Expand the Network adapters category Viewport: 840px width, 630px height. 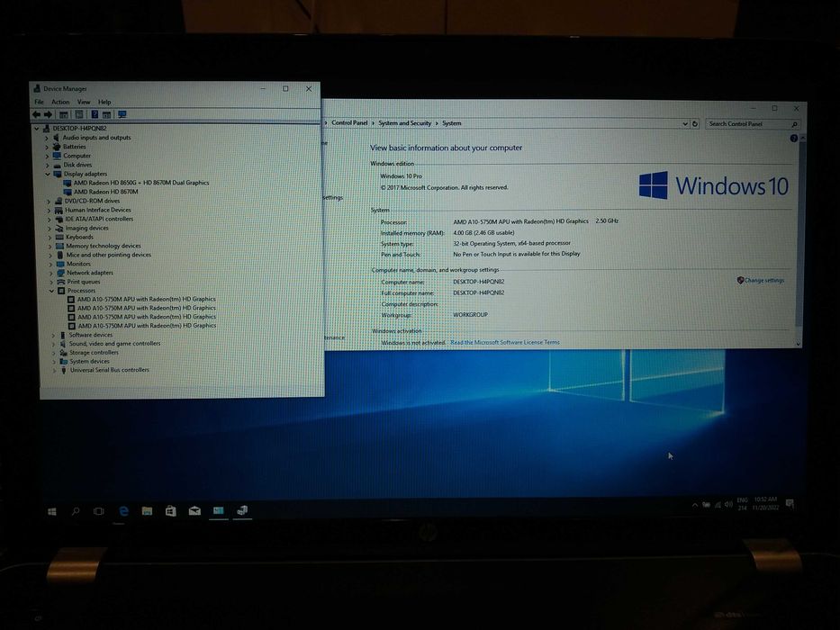pyautogui.click(x=51, y=274)
